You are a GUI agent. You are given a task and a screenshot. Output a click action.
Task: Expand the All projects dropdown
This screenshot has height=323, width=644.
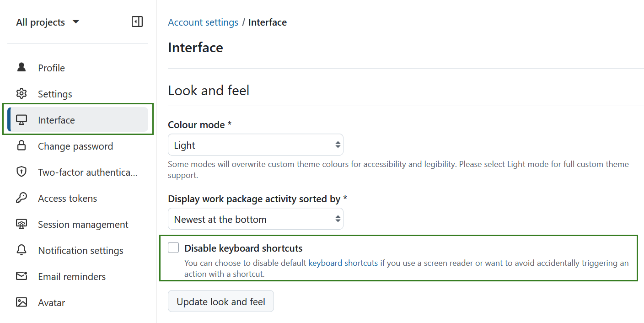point(48,22)
